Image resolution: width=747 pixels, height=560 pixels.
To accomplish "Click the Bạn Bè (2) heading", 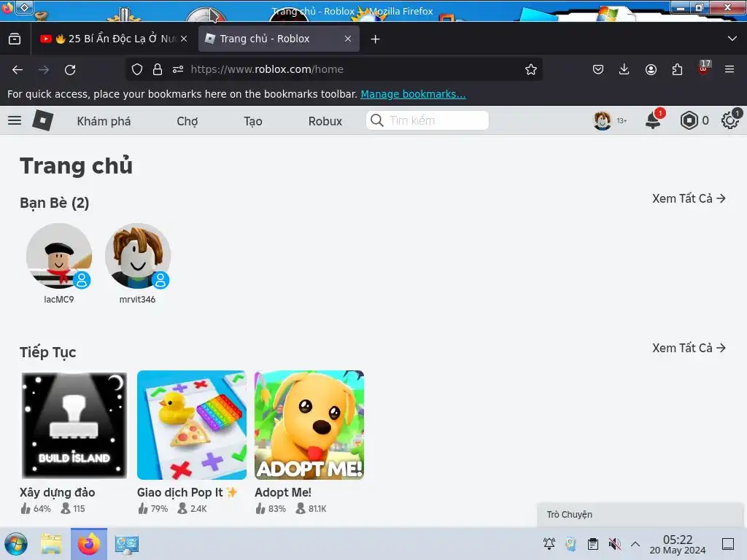I will coord(54,203).
